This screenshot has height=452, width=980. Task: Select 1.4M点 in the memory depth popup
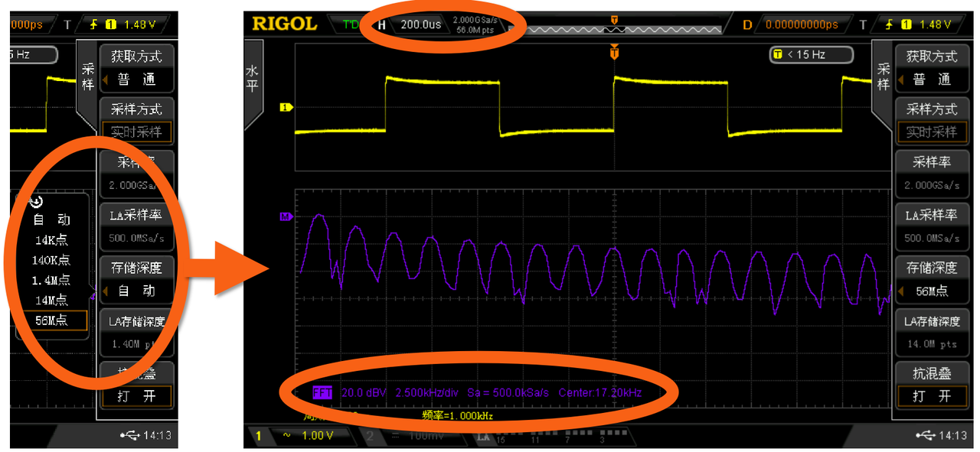[x=51, y=280]
